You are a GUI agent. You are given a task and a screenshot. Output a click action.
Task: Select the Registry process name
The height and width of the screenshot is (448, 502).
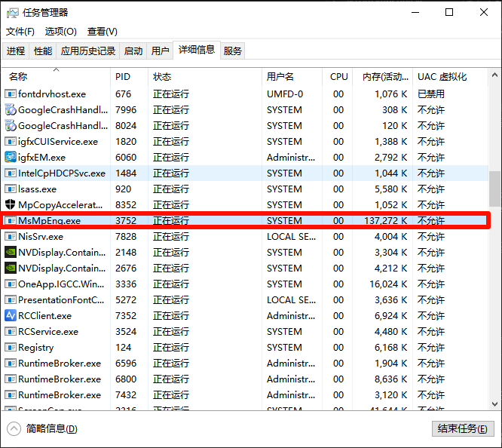(36, 348)
